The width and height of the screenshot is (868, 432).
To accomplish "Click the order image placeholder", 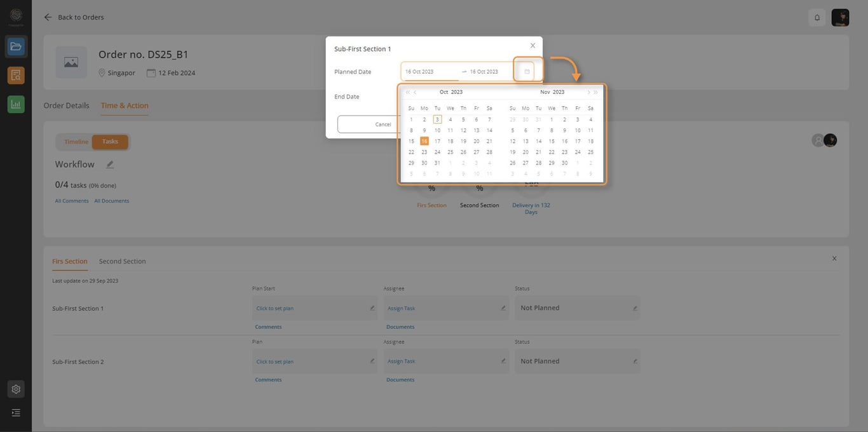I will tap(71, 62).
